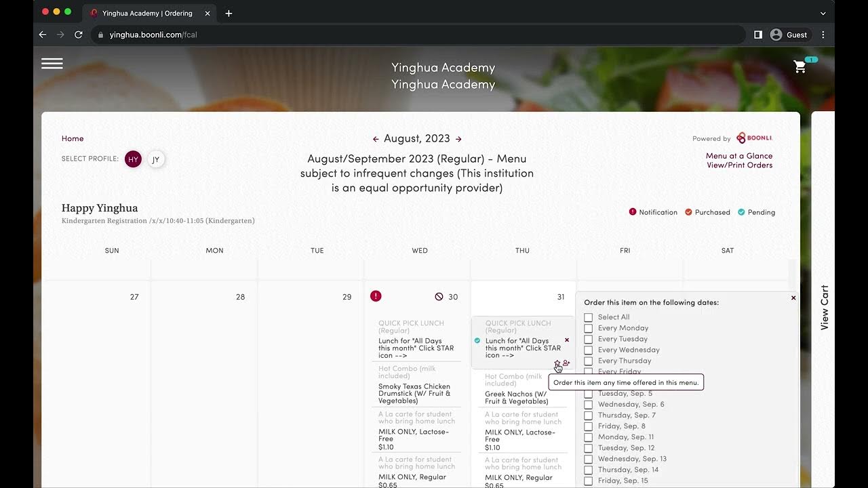
Task: Check Wednesday, Sep. 6 box
Action: click(x=588, y=405)
